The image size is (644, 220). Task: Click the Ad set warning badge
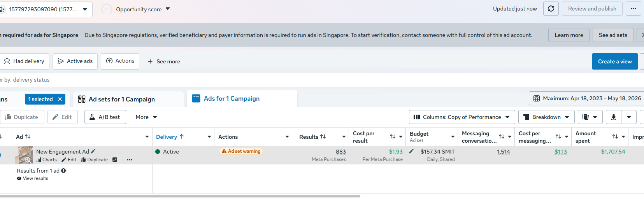tap(241, 151)
